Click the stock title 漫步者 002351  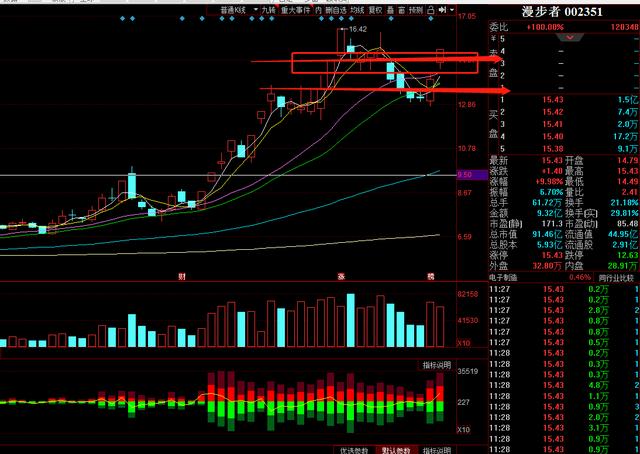tap(562, 12)
